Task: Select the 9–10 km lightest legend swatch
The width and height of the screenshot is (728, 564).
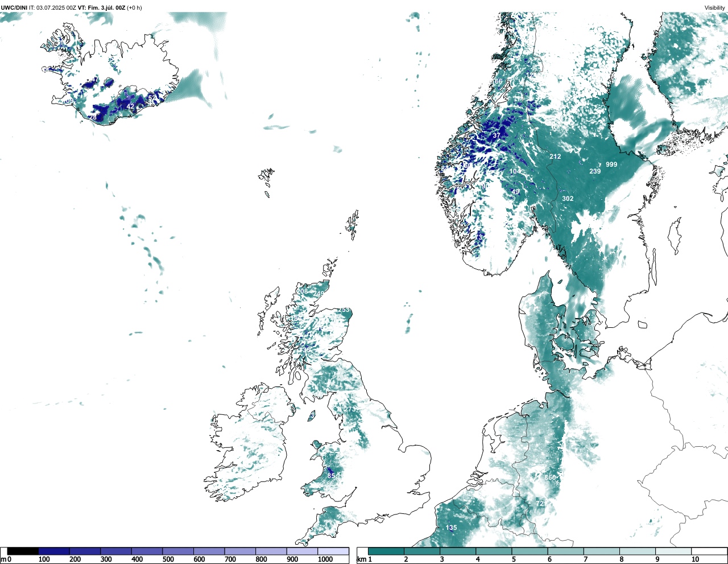Action: pyautogui.click(x=673, y=551)
